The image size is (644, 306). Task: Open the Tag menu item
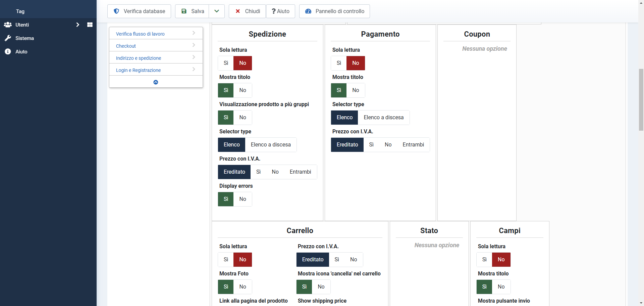coord(20,11)
